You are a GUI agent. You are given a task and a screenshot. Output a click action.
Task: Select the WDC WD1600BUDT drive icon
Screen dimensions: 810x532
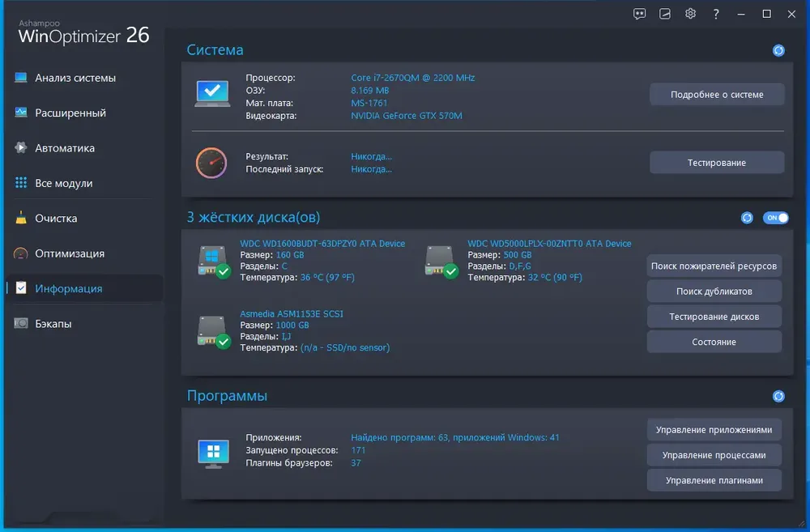pyautogui.click(x=215, y=262)
